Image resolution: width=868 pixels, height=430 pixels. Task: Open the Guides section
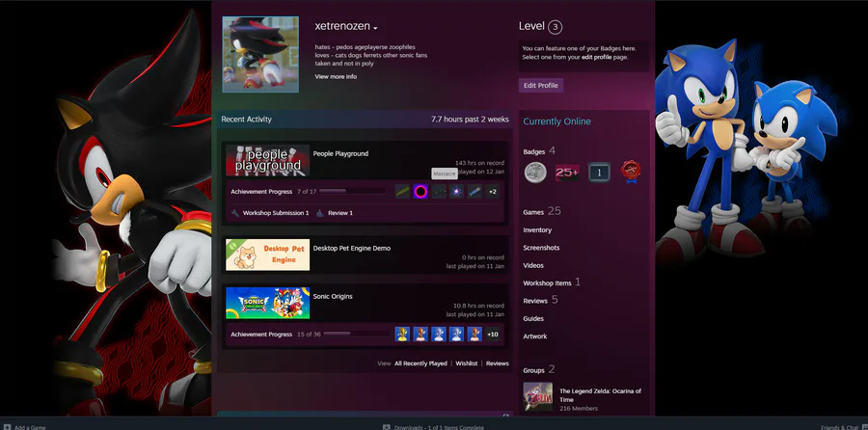(x=533, y=319)
